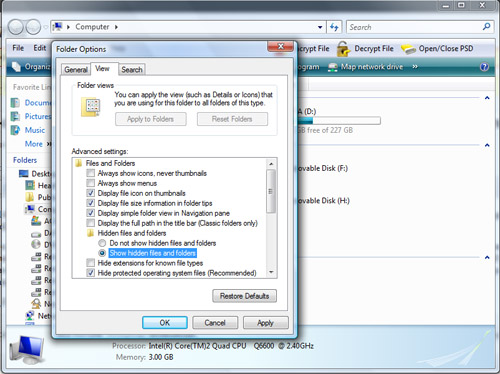Switch to the Search tab
This screenshot has width=500, height=374.
[x=132, y=70]
